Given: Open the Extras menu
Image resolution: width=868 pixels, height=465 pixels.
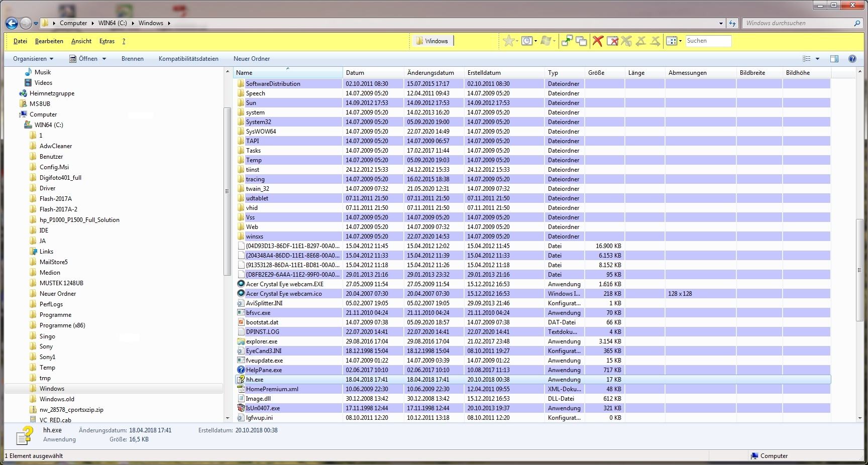Looking at the screenshot, I should (107, 41).
